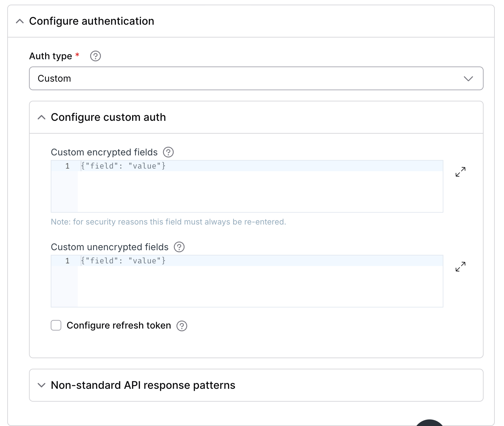Image resolution: width=504 pixels, height=426 pixels.
Task: Collapse the Configure authentication section
Action: point(20,21)
